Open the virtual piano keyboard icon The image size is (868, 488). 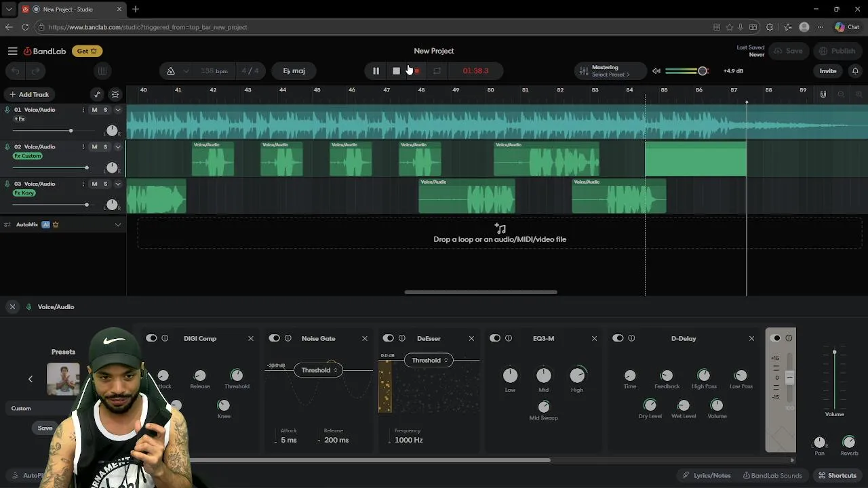point(102,70)
